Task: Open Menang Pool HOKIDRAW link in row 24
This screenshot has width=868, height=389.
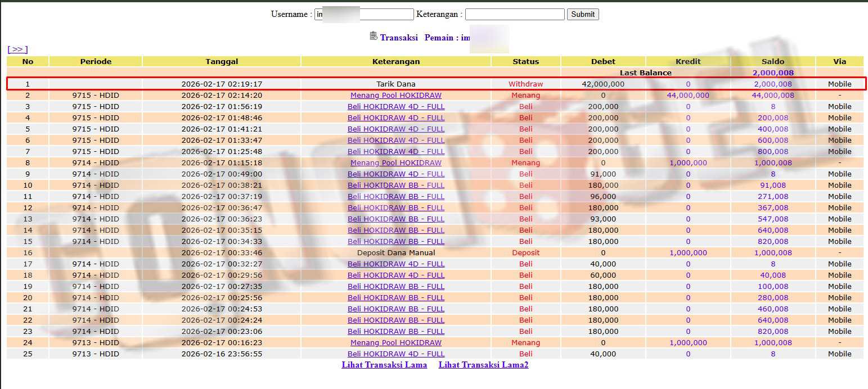Action: (x=395, y=343)
